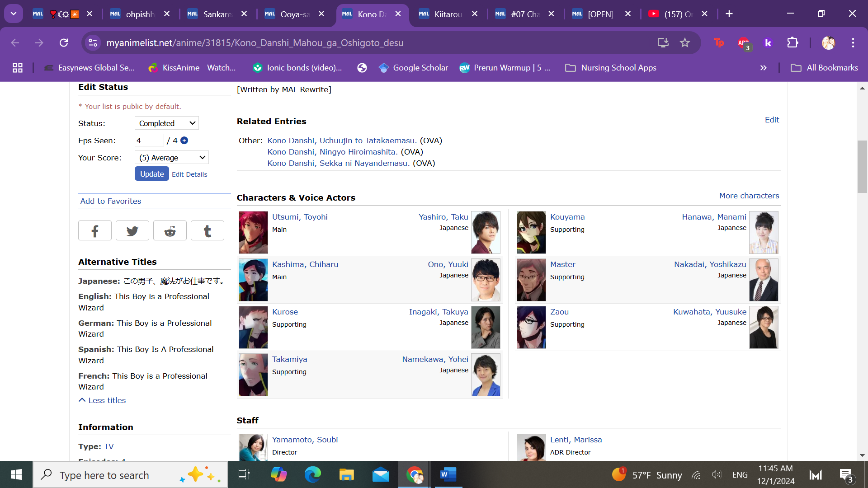Switch to the Sankarea tab
The image size is (868, 488).
(x=217, y=14)
